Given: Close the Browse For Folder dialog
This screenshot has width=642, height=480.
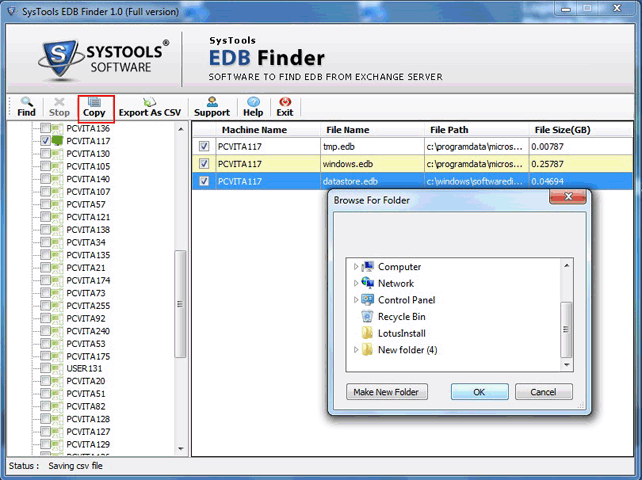Looking at the screenshot, I should [x=568, y=197].
